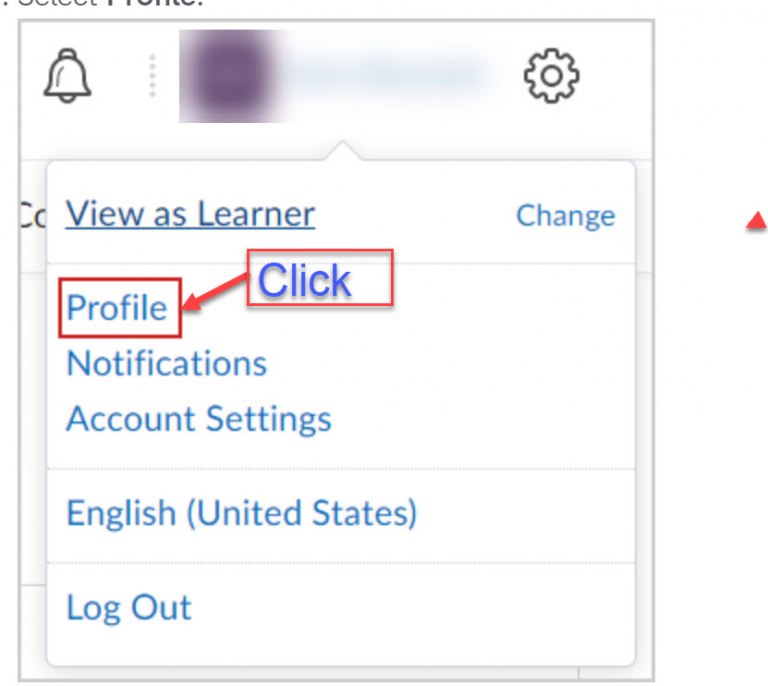Click the View as Learner link
This screenshot has width=768, height=686.
coord(190,213)
